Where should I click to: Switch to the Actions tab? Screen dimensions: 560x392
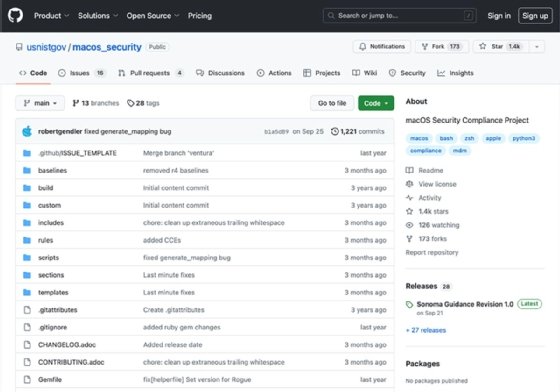pos(274,73)
